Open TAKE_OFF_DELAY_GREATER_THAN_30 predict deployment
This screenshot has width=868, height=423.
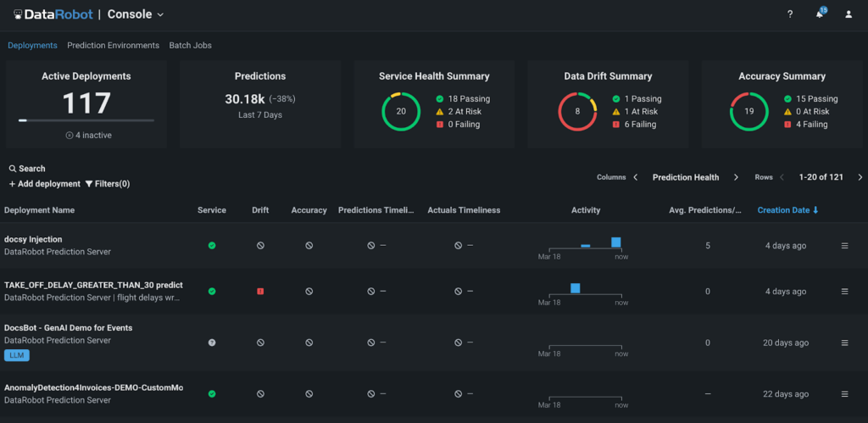[x=93, y=285]
